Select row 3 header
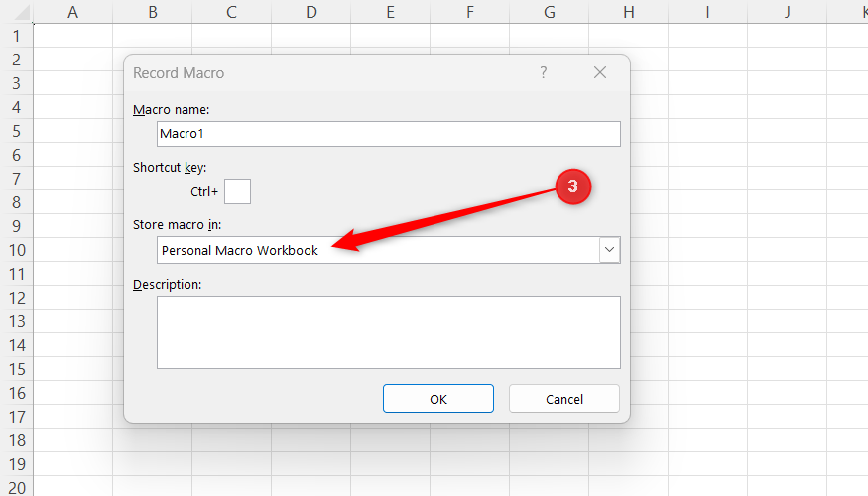 pyautogui.click(x=17, y=83)
